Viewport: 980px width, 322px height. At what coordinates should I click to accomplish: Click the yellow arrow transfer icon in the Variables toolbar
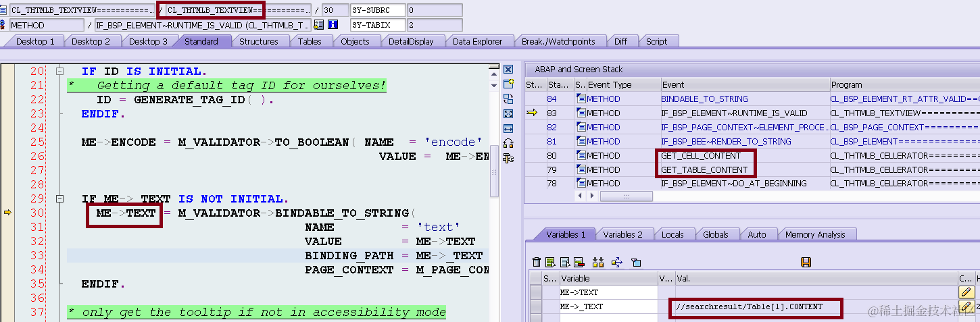(616, 262)
